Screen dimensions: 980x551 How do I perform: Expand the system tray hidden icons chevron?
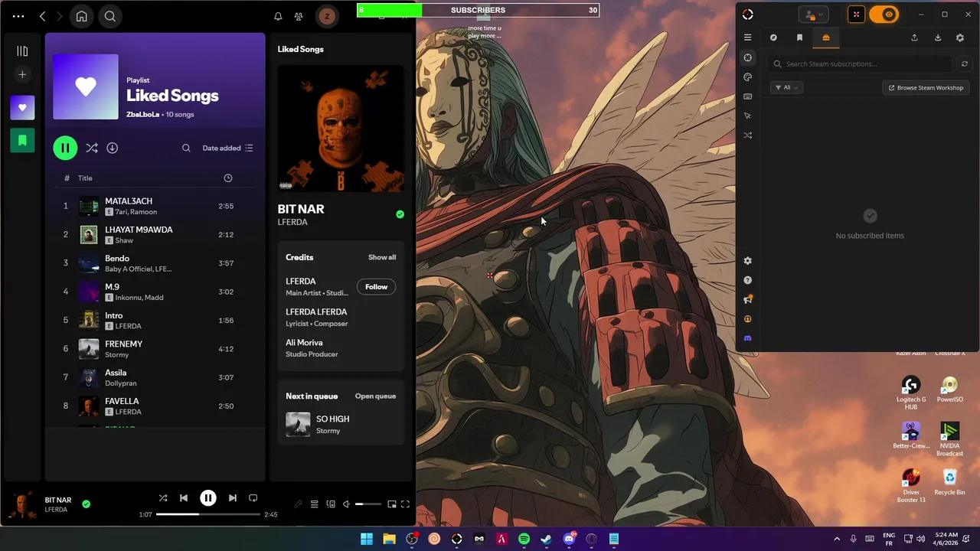coord(836,539)
